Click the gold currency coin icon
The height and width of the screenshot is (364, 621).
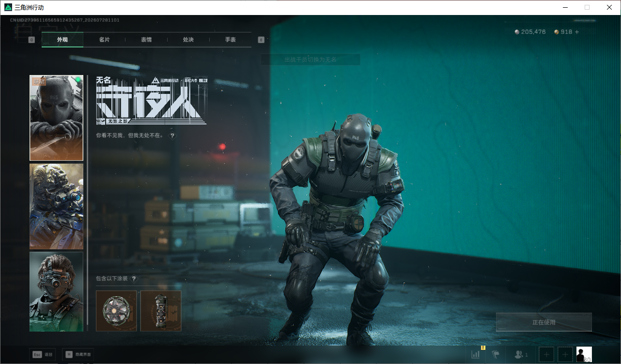(557, 32)
